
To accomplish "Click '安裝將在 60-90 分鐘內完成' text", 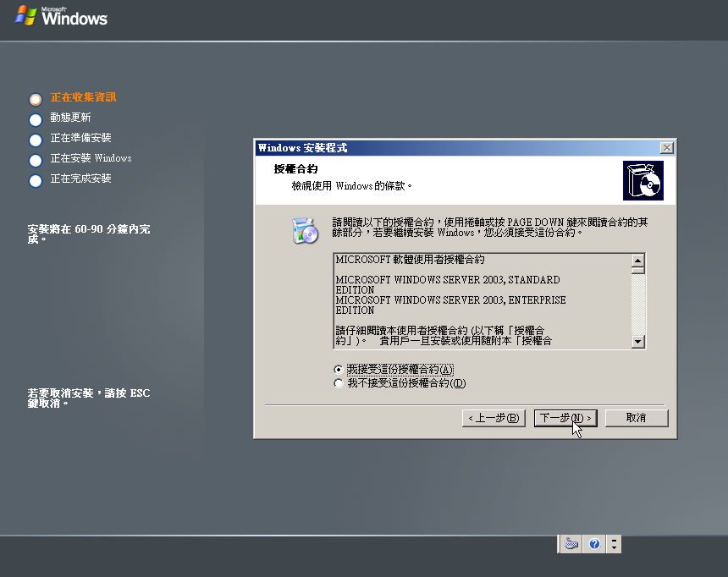I will click(x=89, y=234).
